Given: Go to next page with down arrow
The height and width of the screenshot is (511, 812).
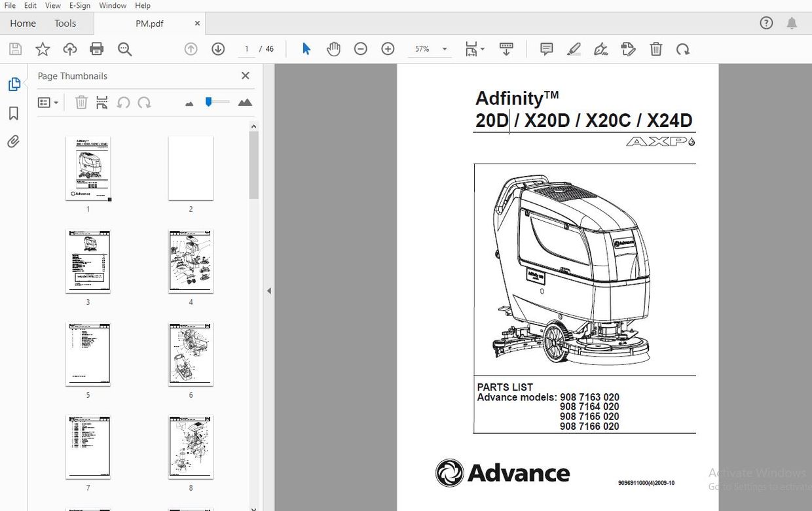Looking at the screenshot, I should (218, 48).
